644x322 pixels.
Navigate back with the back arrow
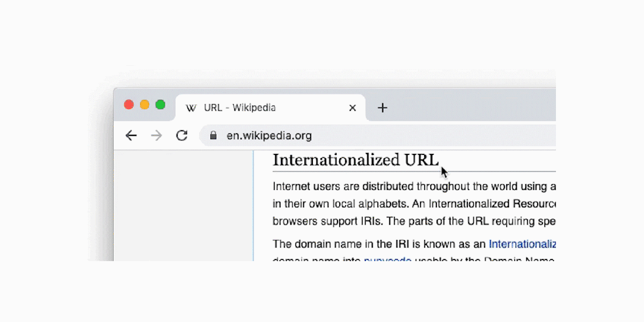pyautogui.click(x=131, y=135)
